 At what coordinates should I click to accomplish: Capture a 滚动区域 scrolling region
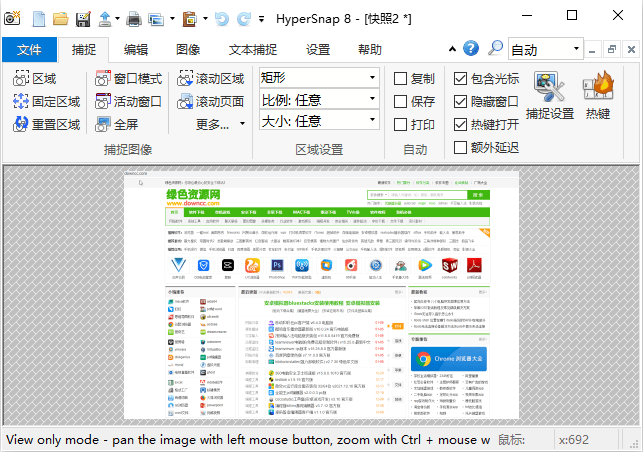point(210,78)
